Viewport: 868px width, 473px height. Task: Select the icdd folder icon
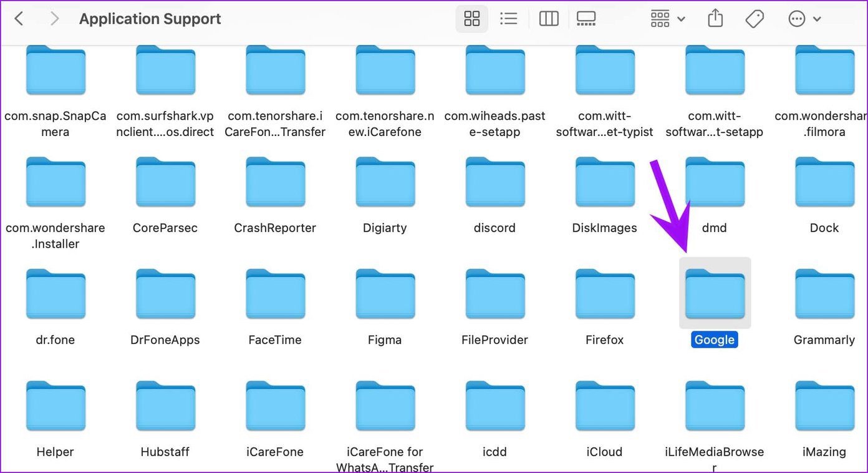494,406
